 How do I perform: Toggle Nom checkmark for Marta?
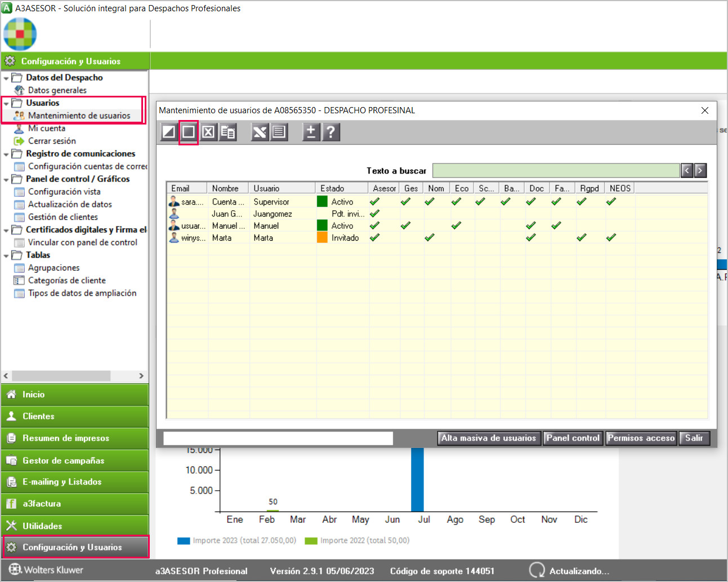tap(430, 238)
